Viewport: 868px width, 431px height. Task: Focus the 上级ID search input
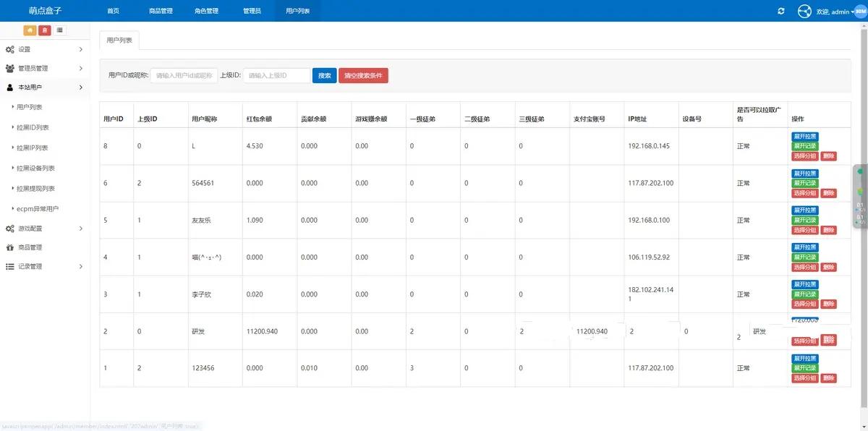coord(276,75)
